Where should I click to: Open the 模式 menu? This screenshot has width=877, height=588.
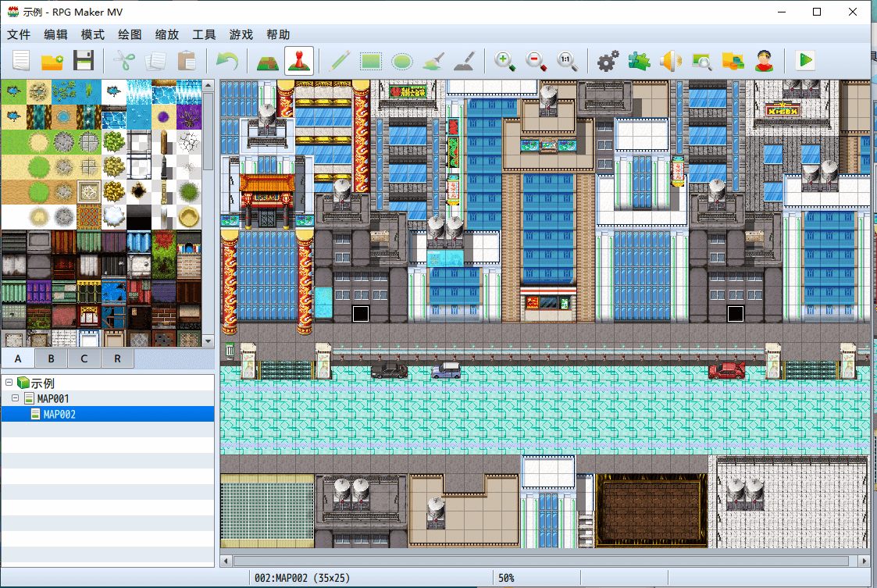93,34
